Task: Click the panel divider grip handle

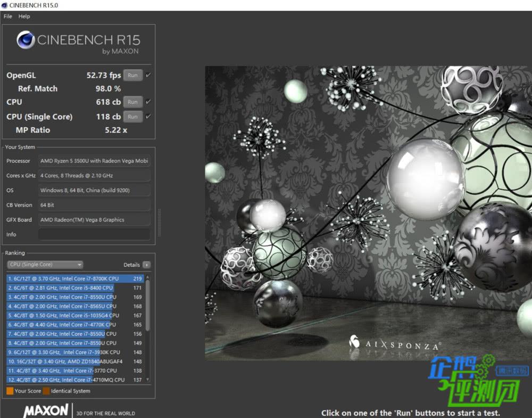Action: (160, 223)
